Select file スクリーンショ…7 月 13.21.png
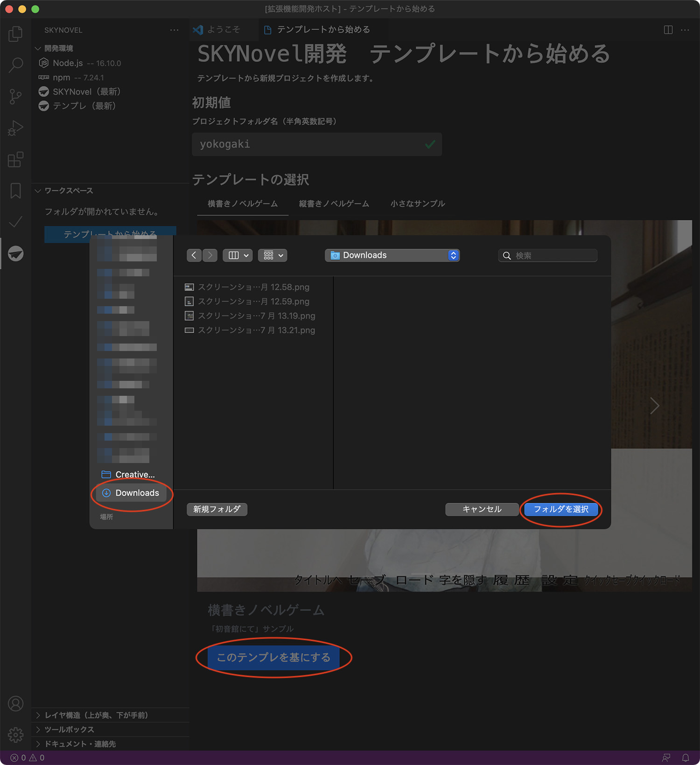This screenshot has height=765, width=700. tap(254, 330)
